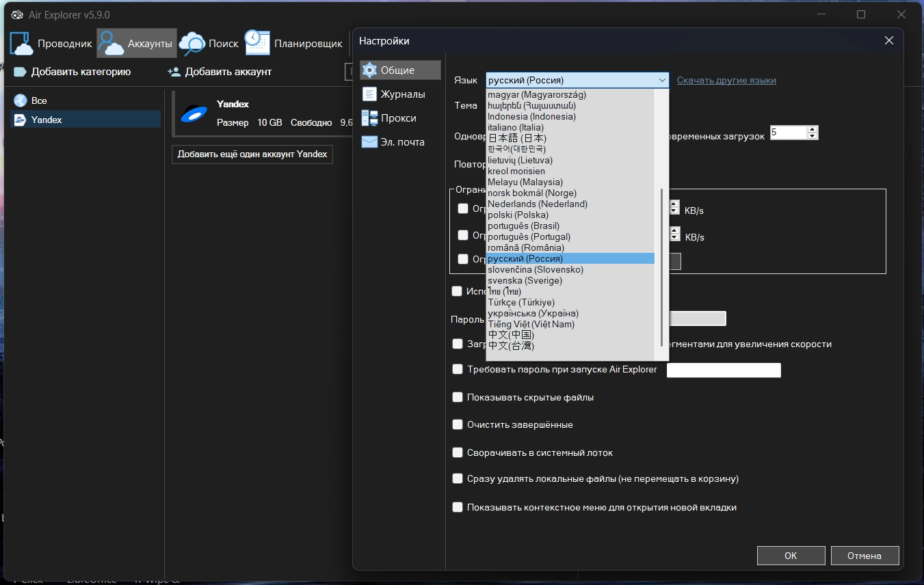Click the language list scrollbar thumb
Viewport: 924px width, 585px height.
661,267
